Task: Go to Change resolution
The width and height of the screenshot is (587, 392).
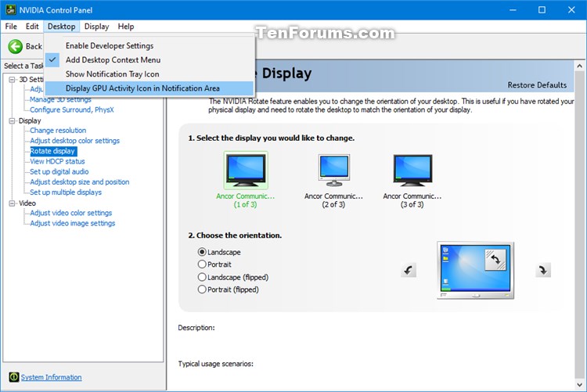Action: (58, 131)
